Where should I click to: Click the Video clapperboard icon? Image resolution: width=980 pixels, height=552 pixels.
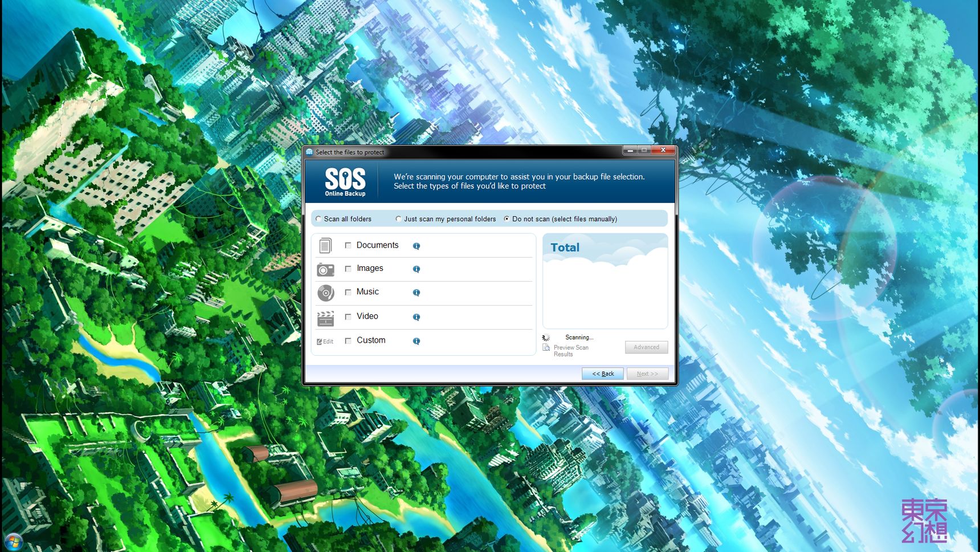(325, 318)
